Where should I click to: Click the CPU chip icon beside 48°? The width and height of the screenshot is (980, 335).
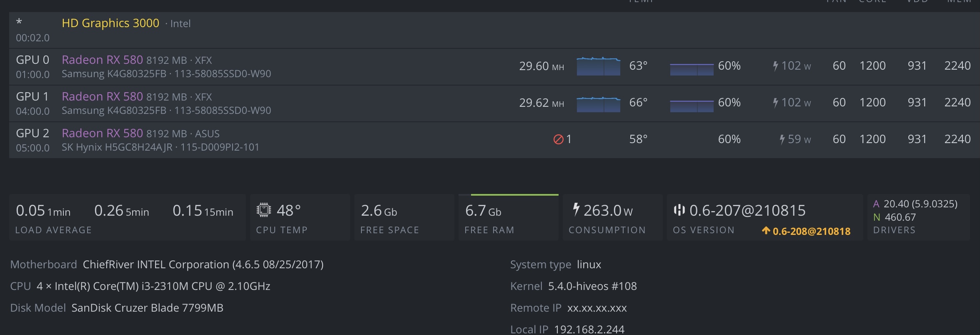tap(264, 210)
